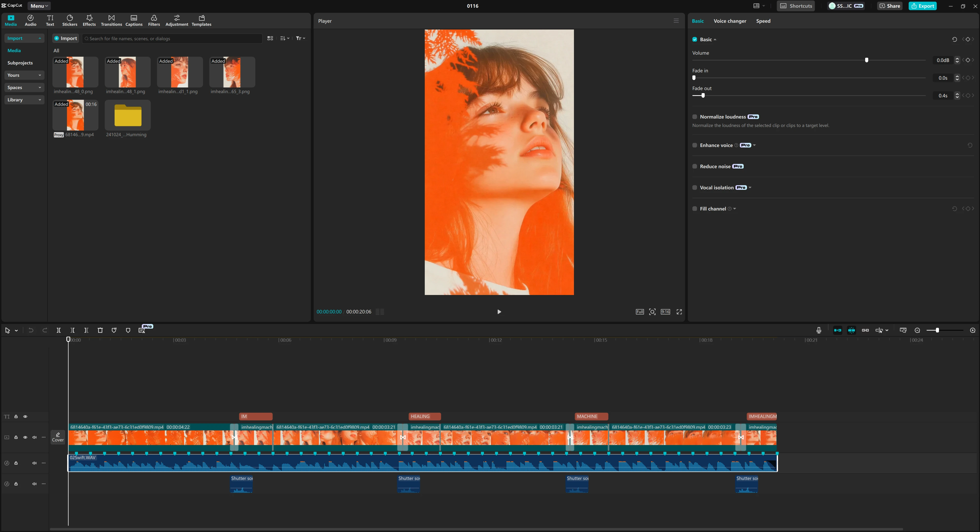The image size is (980, 532).
Task: Click the Export button
Action: point(922,6)
